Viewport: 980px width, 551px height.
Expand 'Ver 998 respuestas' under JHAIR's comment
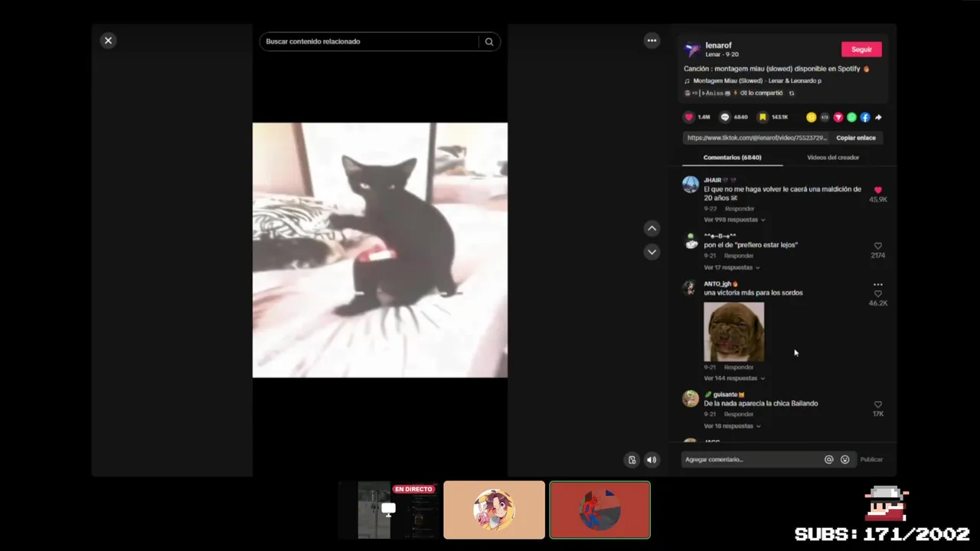point(734,220)
